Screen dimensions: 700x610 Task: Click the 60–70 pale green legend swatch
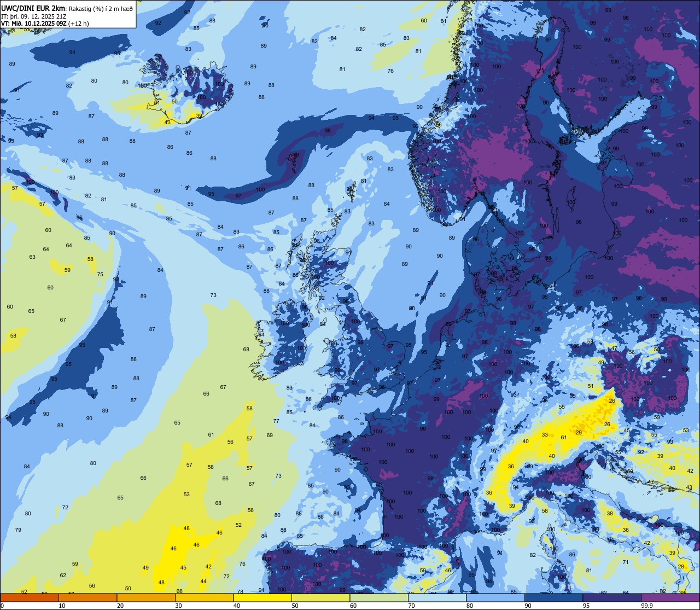379,597
